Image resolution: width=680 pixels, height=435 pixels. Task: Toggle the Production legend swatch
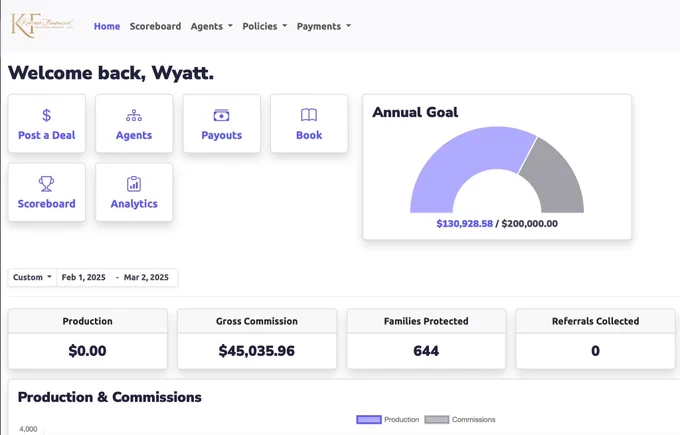(369, 420)
